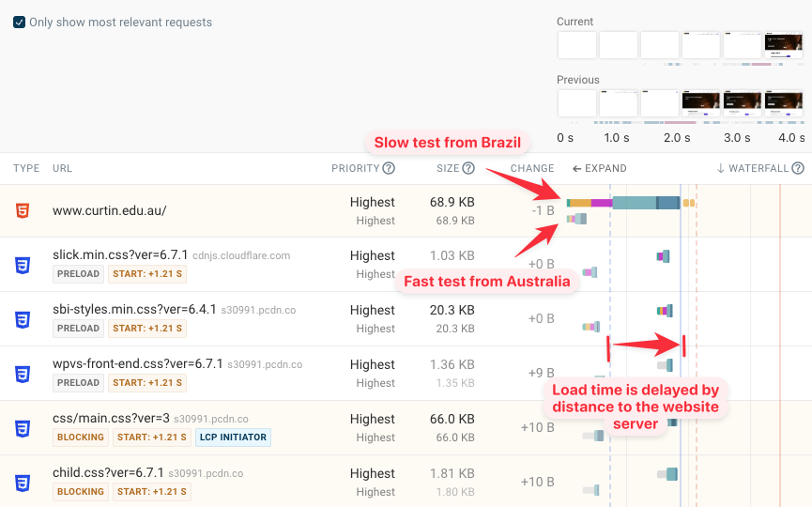
Task: Click START +1.21 S badge on wpvs-front-end.css
Action: pyautogui.click(x=147, y=383)
